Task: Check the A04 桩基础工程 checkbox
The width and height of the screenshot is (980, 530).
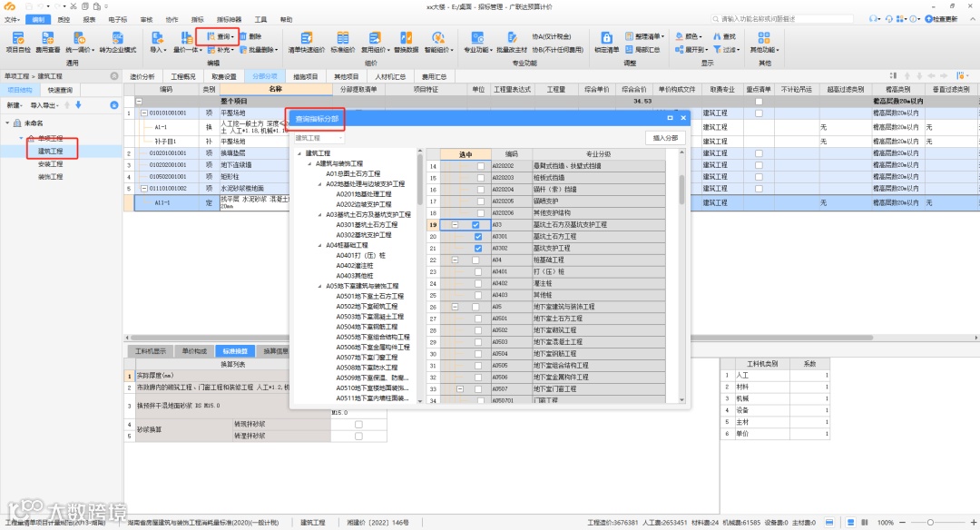Action: (x=475, y=260)
